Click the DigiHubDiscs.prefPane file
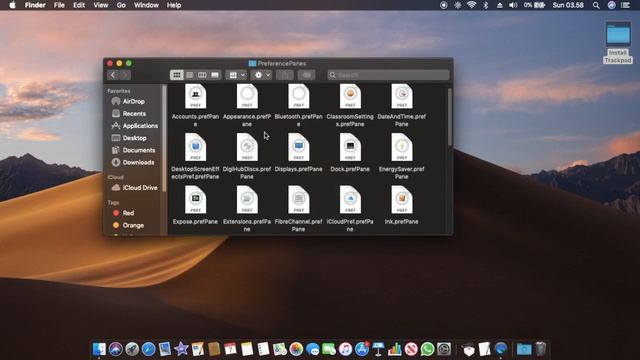Viewport: 640px width, 360px height. (247, 147)
